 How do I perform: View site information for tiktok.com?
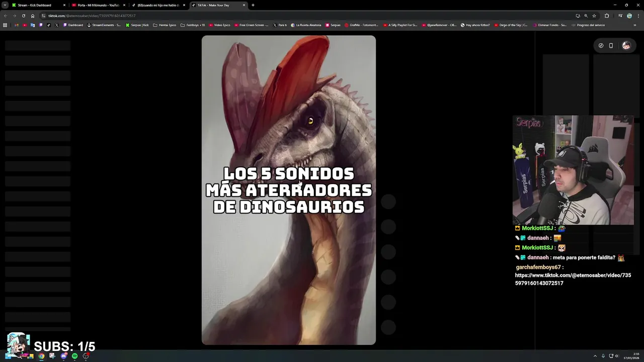click(43, 16)
